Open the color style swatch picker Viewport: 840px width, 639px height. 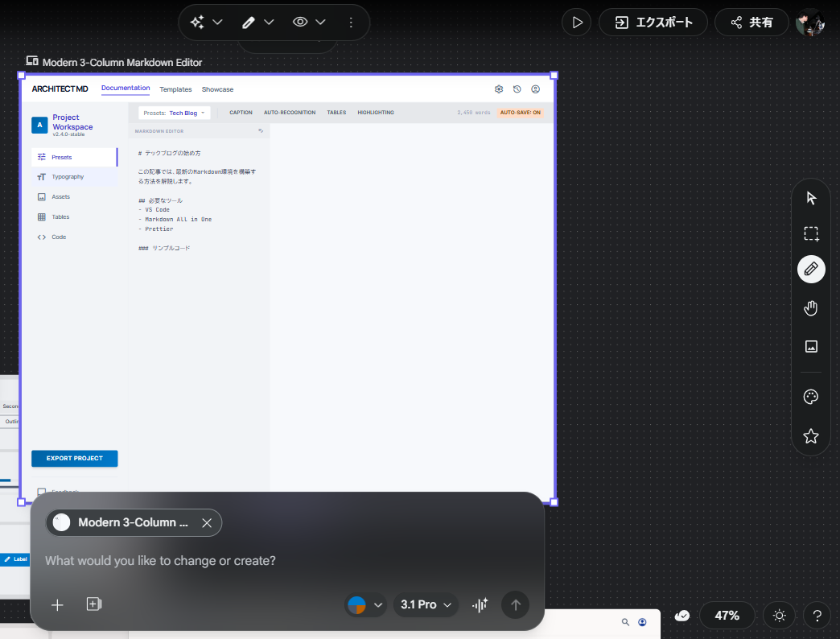(x=365, y=605)
